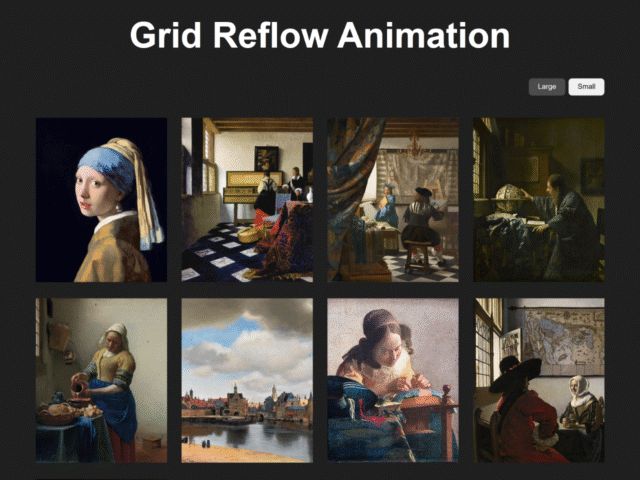Select the Lacemaker painting thumbnail
This screenshot has height=480, width=640.
click(x=393, y=380)
